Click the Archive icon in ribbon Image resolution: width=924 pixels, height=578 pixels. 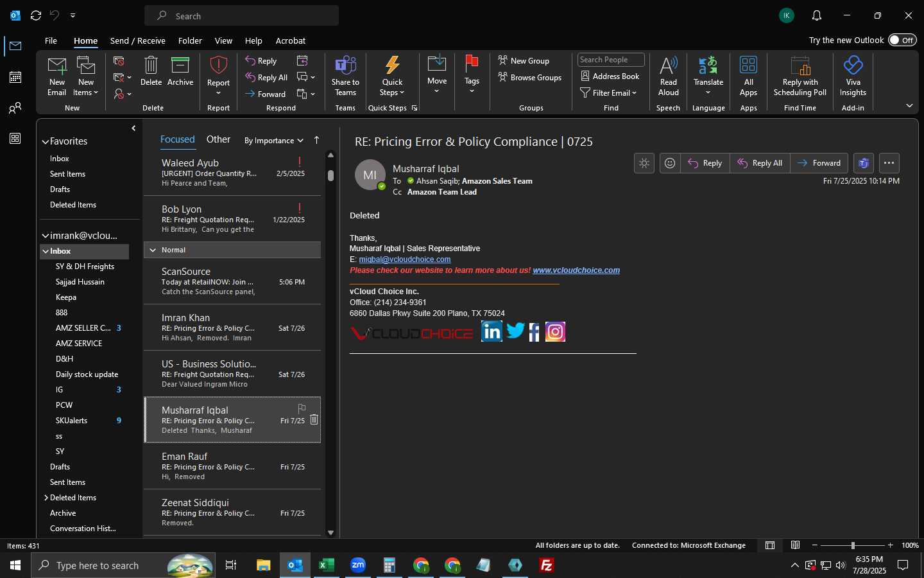[x=180, y=66]
